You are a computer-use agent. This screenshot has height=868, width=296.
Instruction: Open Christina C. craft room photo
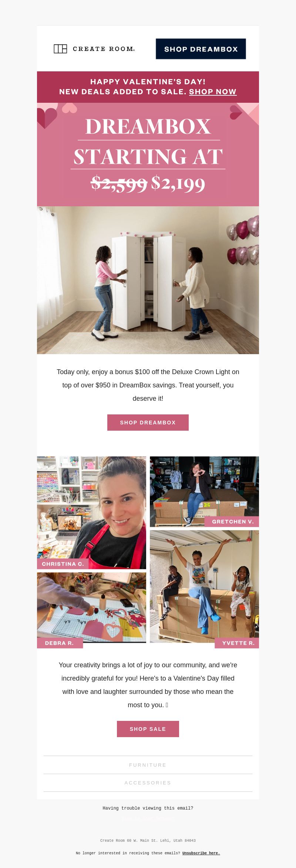[91, 513]
